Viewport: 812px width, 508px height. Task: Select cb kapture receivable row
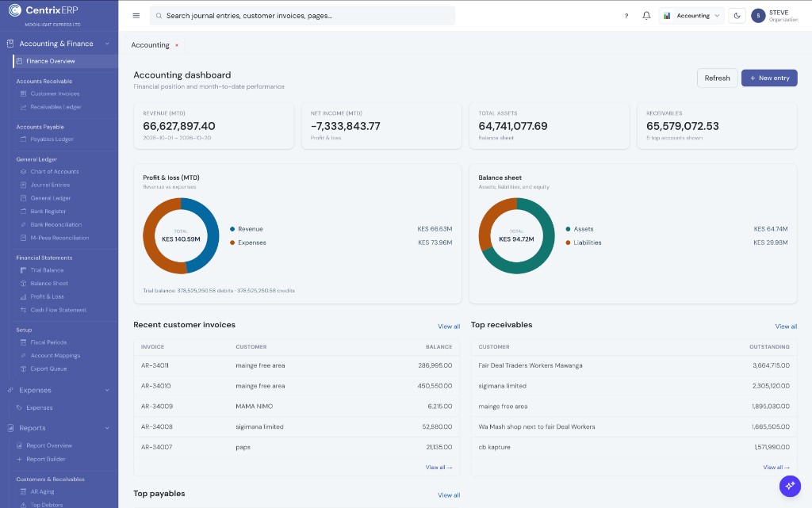click(634, 447)
